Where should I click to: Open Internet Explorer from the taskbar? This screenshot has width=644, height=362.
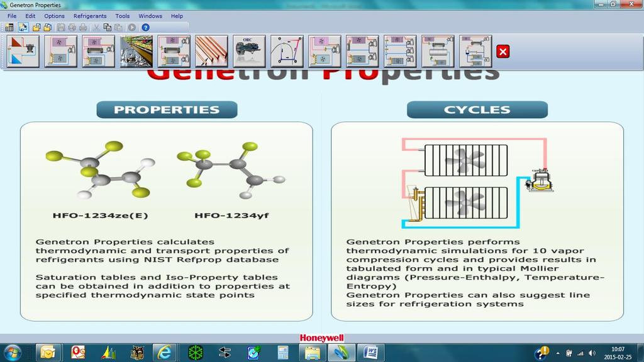click(165, 353)
